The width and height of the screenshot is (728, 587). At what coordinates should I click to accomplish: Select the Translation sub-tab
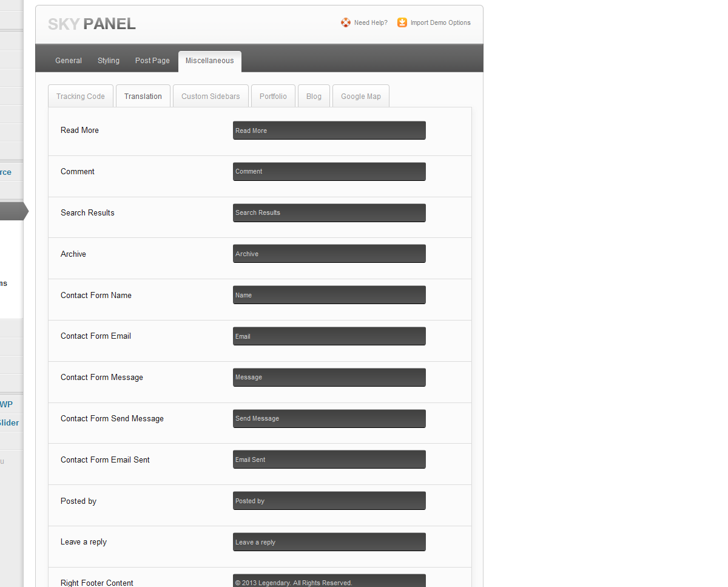(143, 97)
